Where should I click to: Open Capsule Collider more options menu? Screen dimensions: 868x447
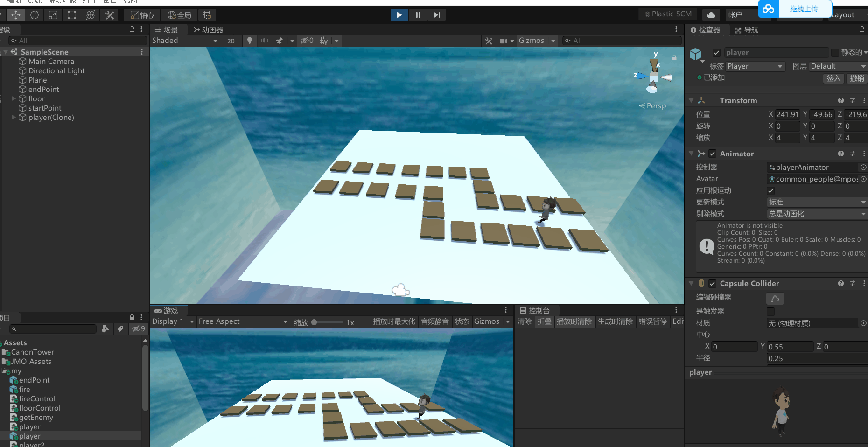point(864,283)
